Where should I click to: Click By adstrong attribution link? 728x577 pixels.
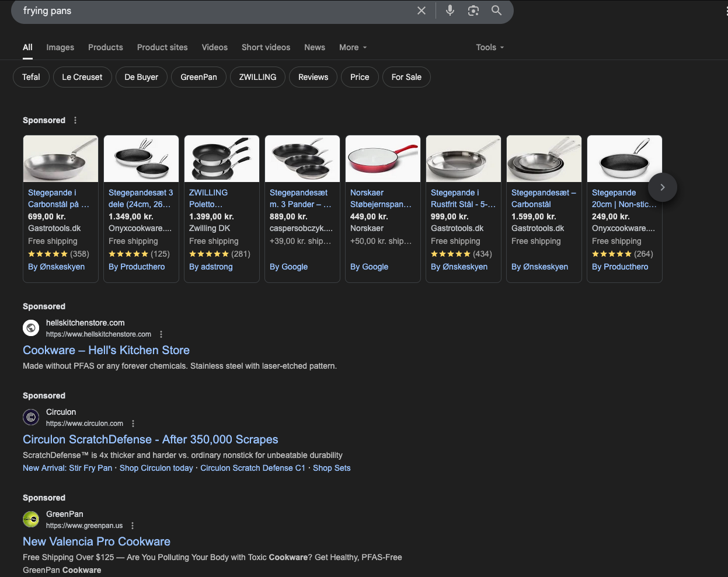(211, 267)
